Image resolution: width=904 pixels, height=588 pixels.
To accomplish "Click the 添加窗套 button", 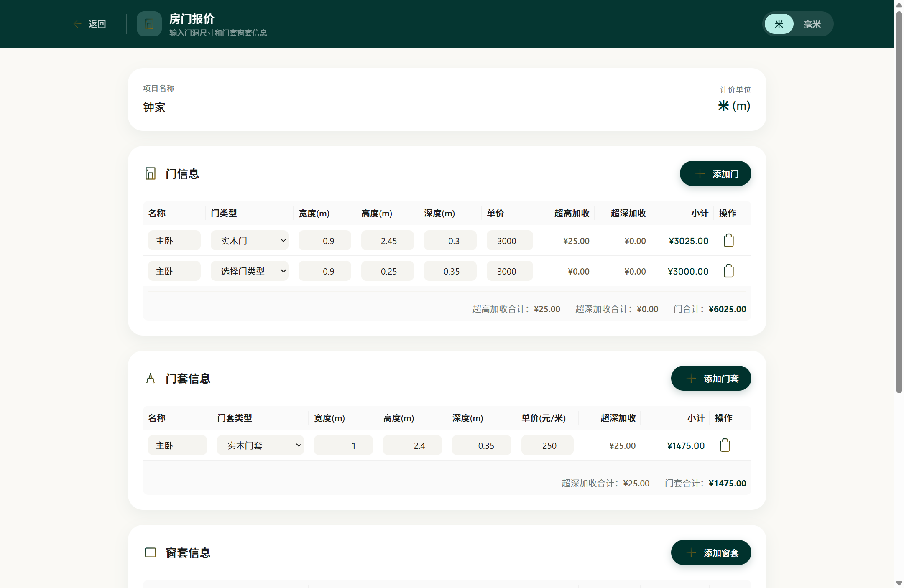I will coord(711,552).
